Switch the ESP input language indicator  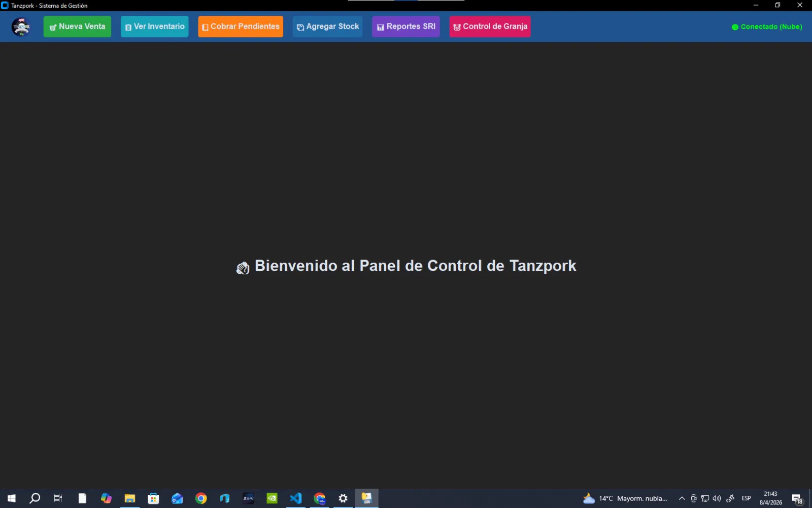(x=746, y=498)
